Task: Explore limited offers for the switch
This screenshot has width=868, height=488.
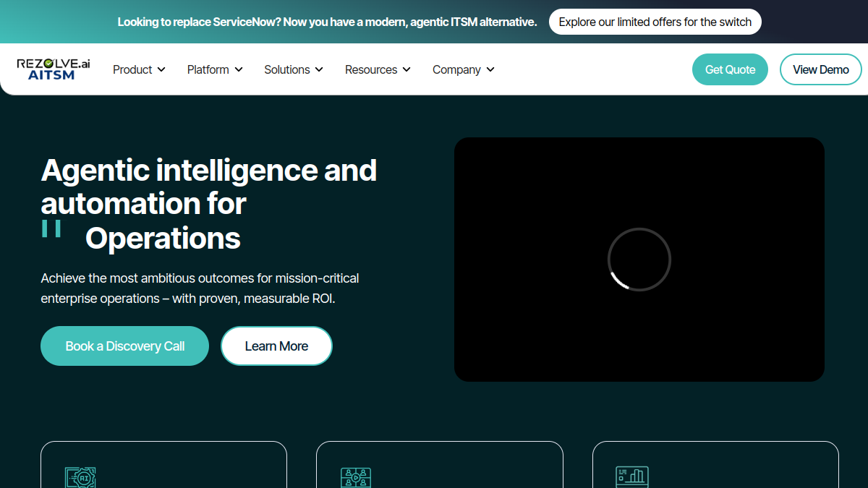Action: coord(655,22)
